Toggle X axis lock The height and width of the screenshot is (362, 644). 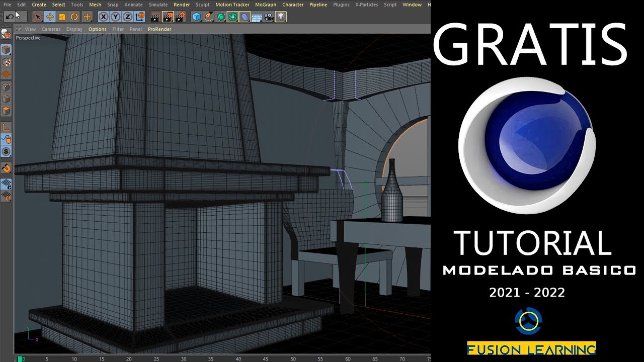pos(103,17)
